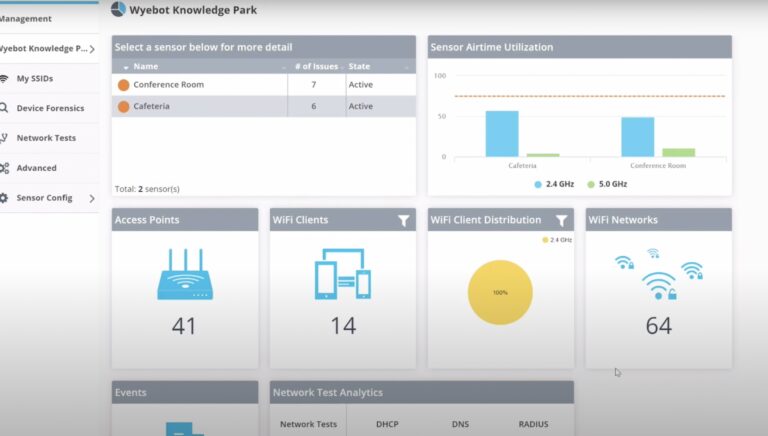Click the Events panel header
Screen dimensions: 768x436
coord(185,392)
